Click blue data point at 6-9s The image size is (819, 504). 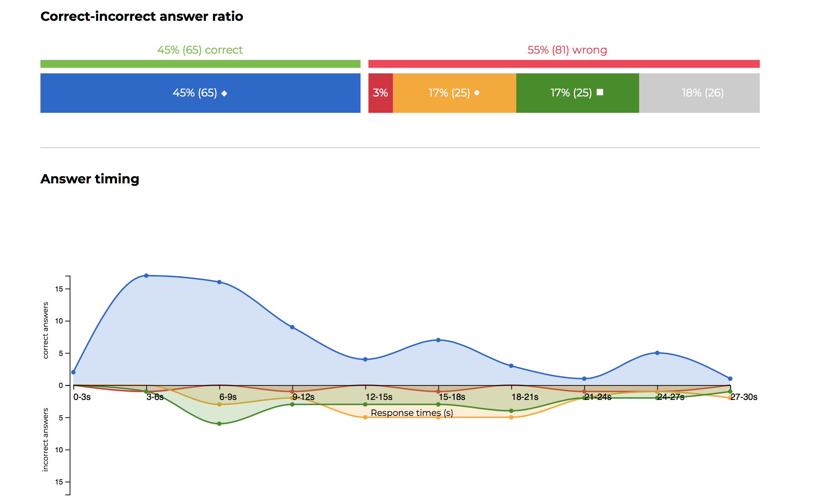[x=219, y=282]
